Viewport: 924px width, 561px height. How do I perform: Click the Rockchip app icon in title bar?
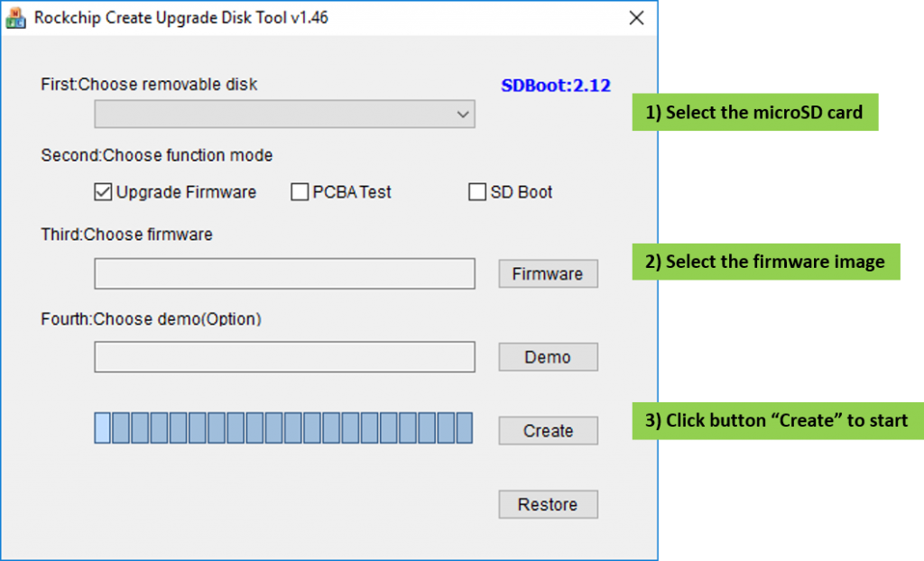[16, 18]
